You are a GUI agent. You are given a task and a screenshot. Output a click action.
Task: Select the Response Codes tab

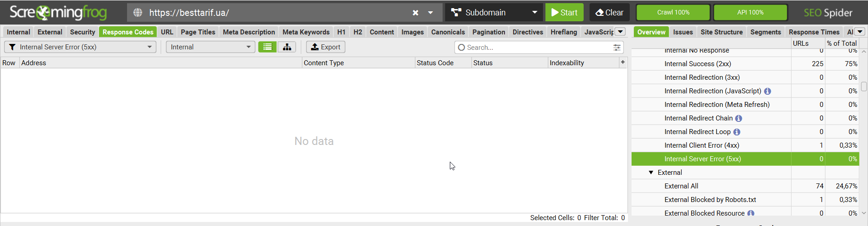(x=128, y=32)
